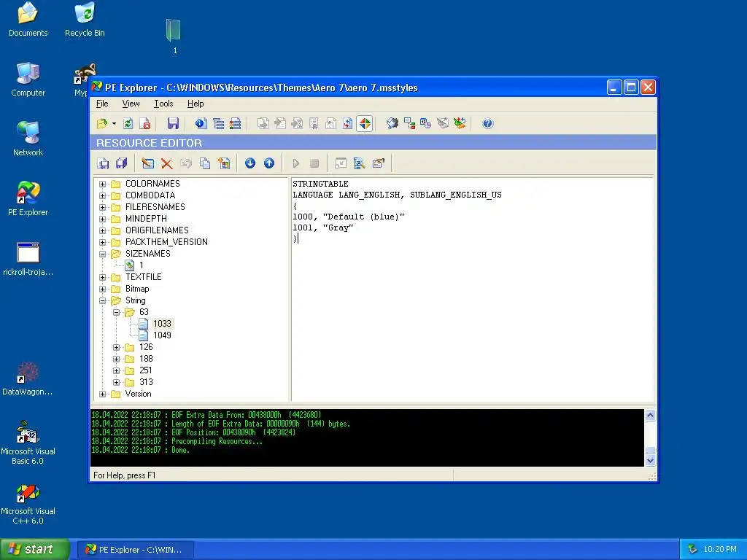Screen dimensions: 747x560
Task: Select the PE Explorer desktop shortcut
Action: click(x=28, y=198)
